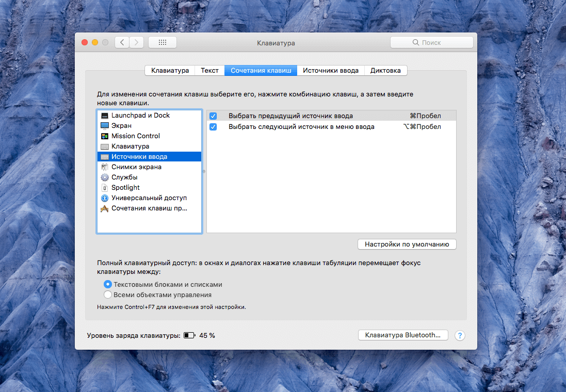Screen dimensions: 566x392
Task: Uncheck Выбрать предыдущий источник ввода checkbox
Action: click(x=213, y=116)
